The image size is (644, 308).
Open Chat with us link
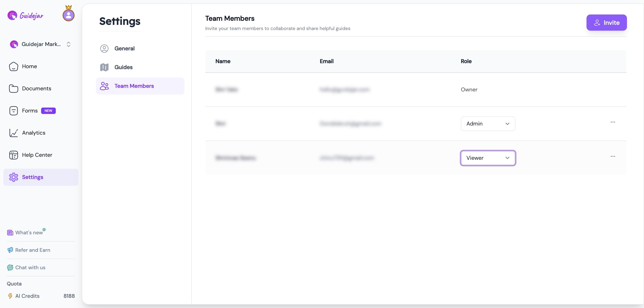tap(30, 268)
